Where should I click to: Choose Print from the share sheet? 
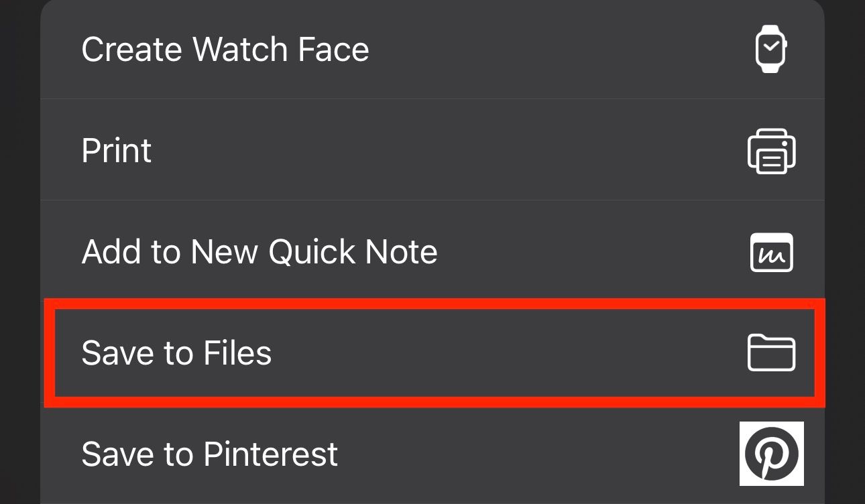click(x=429, y=150)
